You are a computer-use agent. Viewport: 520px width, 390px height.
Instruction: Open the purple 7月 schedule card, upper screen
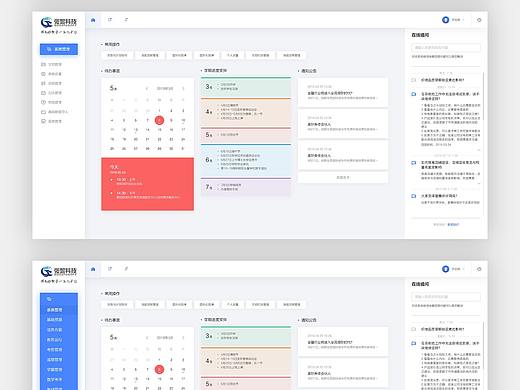click(x=246, y=187)
